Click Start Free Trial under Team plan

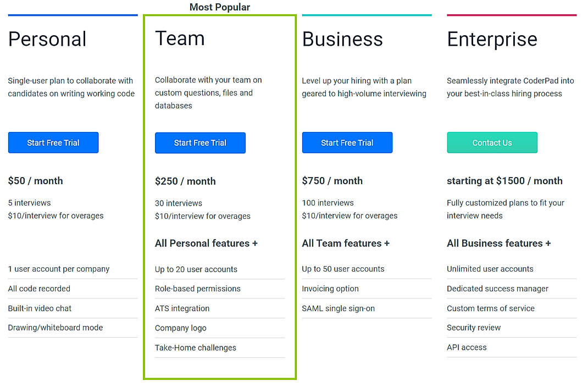coord(200,142)
